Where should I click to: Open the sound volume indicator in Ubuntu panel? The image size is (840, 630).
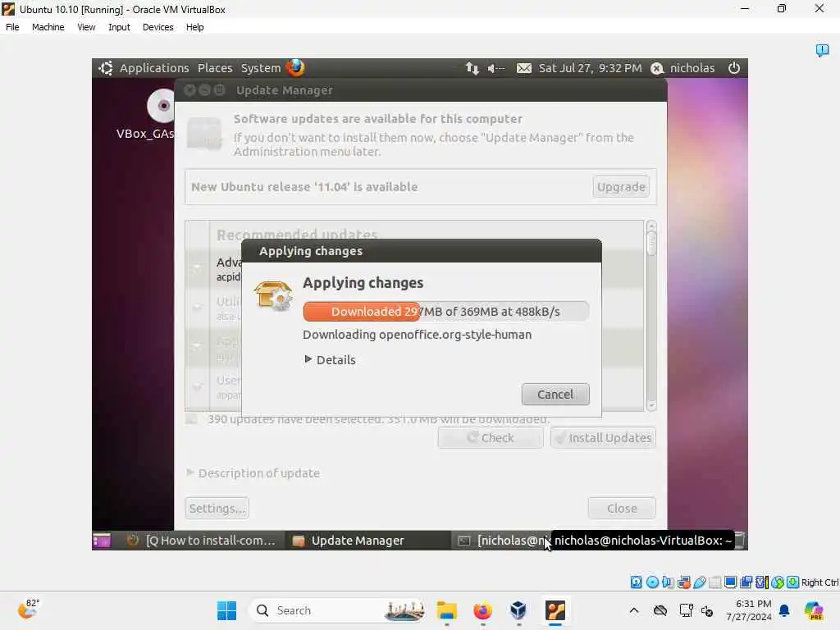(x=496, y=68)
